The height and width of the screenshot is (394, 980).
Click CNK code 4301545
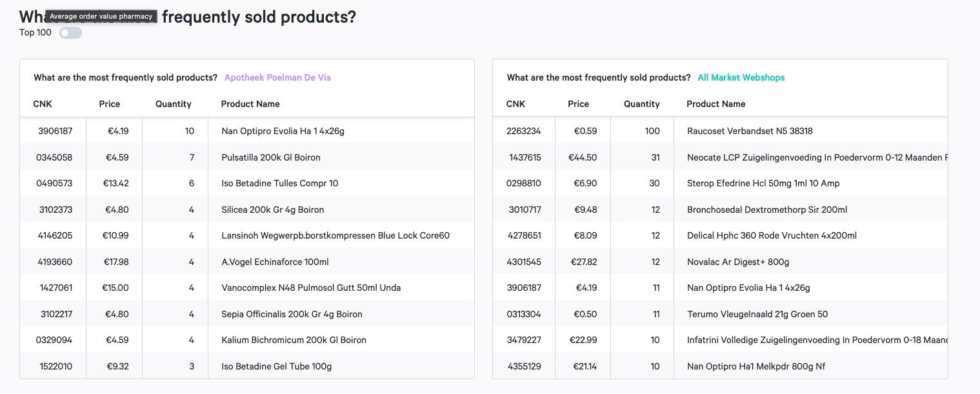pyautogui.click(x=525, y=262)
